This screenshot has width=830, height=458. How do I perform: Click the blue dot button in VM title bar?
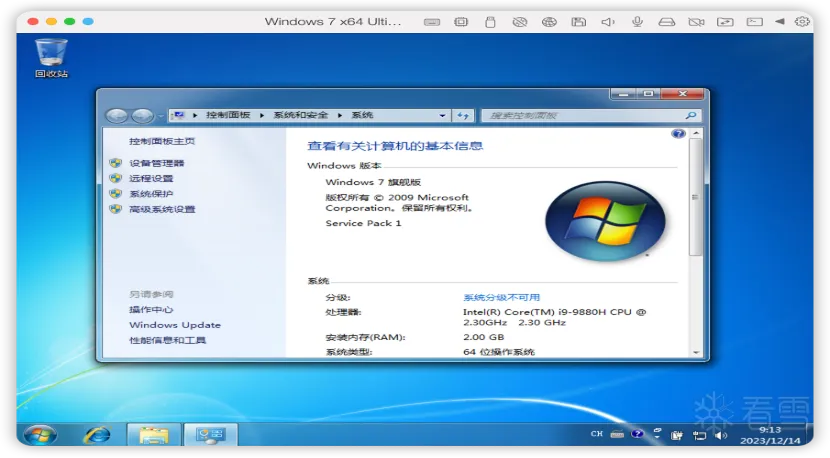[88, 21]
